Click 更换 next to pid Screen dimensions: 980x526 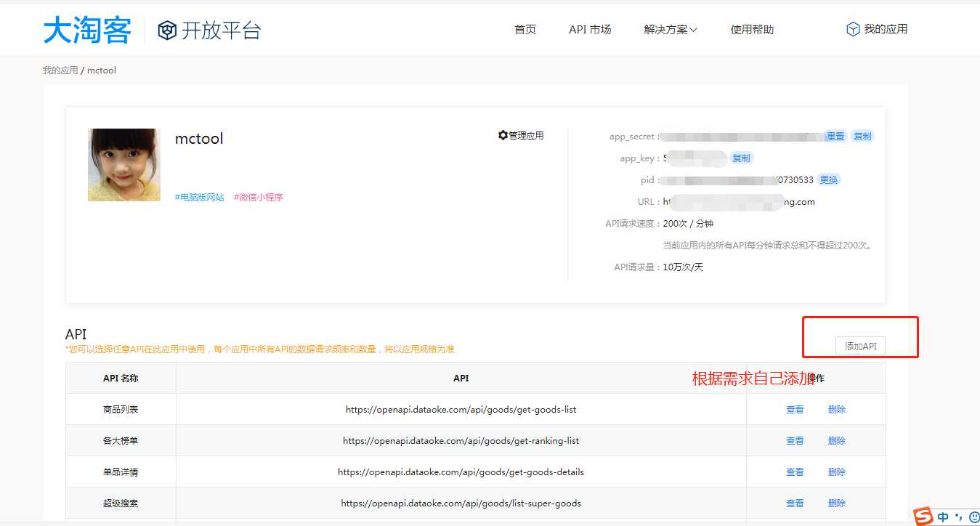pyautogui.click(x=828, y=179)
